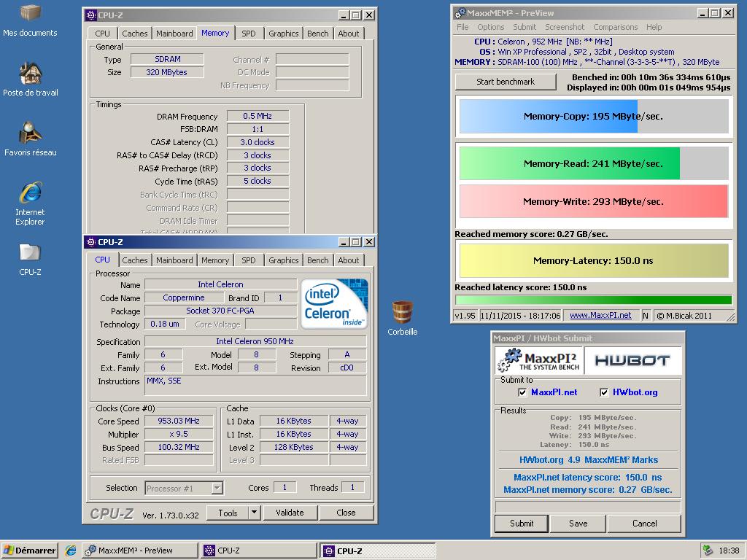Open Memory tab in lower CPU-Z window
The image size is (747, 560).
pos(215,260)
